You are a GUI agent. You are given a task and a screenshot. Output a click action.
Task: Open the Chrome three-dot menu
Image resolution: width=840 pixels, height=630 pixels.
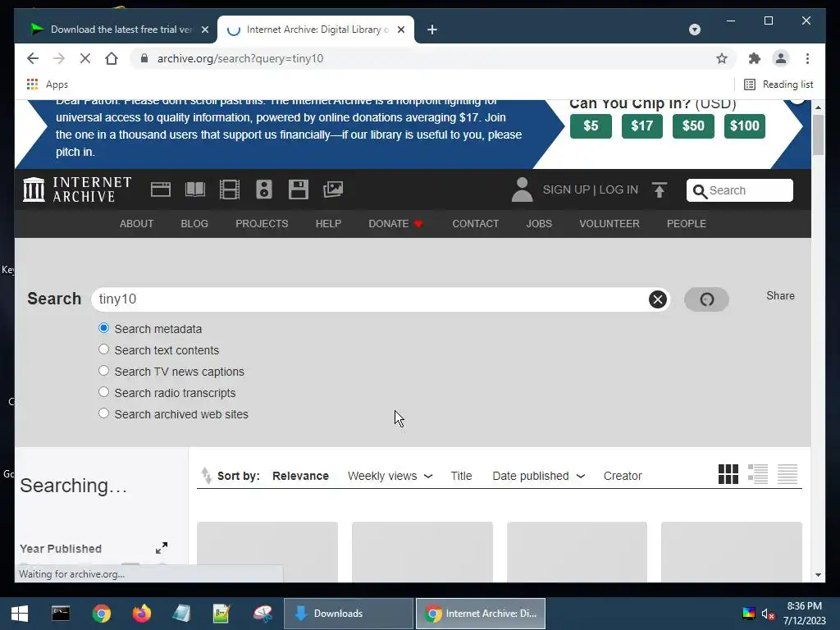click(807, 58)
